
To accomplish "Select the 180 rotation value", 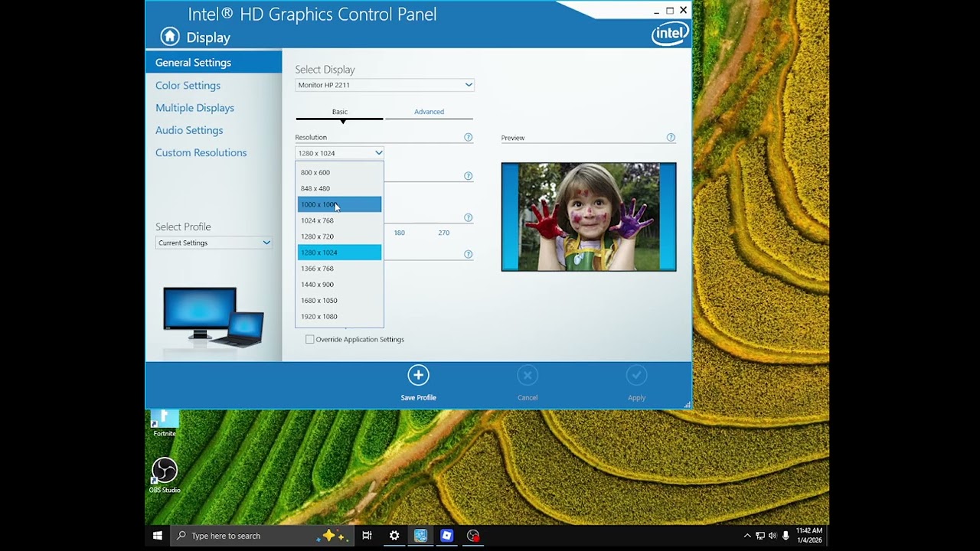I will point(399,233).
